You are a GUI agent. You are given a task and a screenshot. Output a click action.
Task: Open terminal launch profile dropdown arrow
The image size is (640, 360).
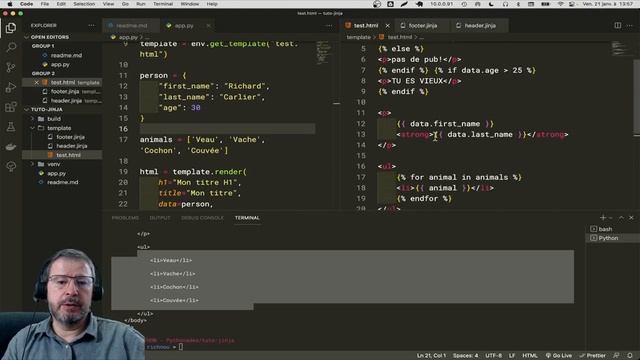click(x=611, y=218)
